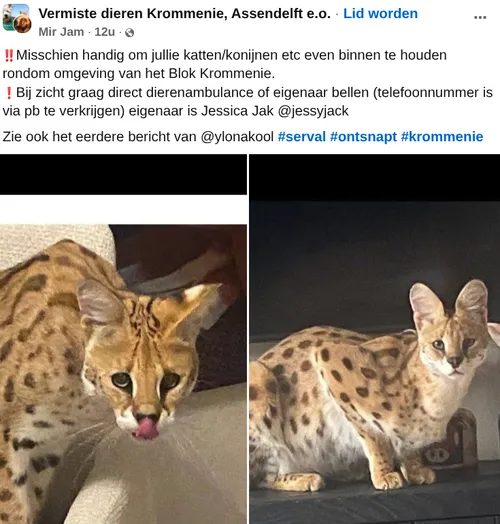
Task: Click the public globe visibility icon
Action: (130, 33)
